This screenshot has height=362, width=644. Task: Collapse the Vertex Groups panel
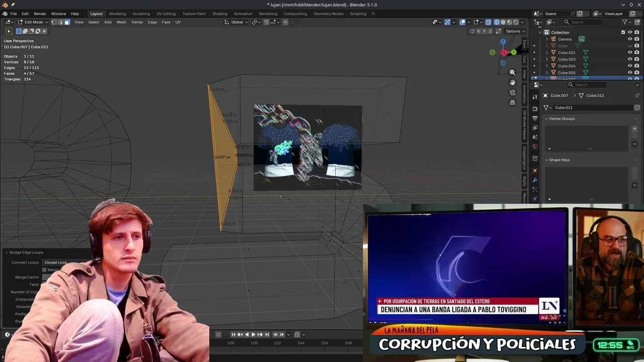click(547, 119)
